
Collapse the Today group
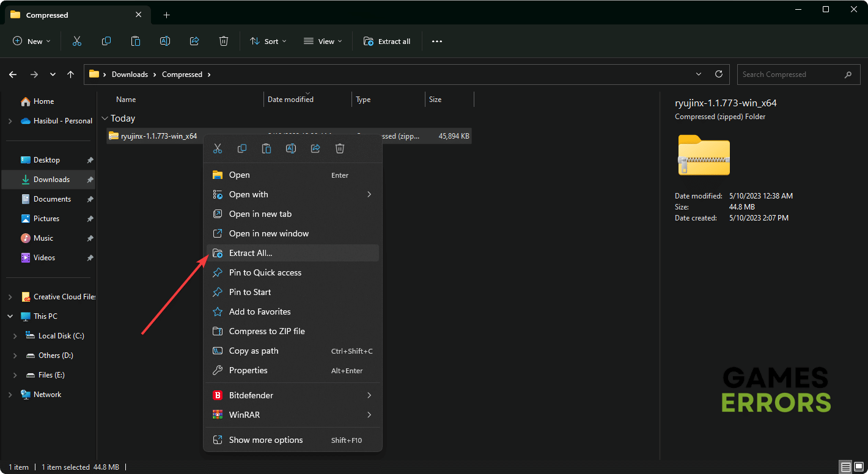(105, 119)
